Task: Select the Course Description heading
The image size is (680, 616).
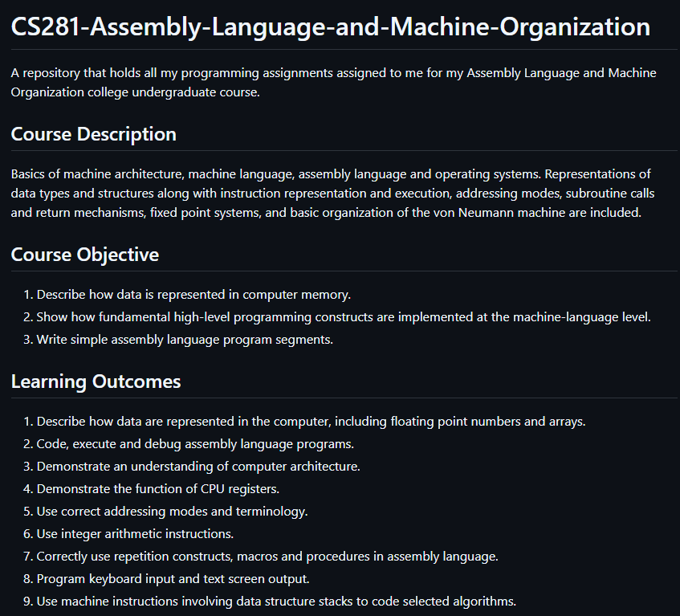Action: coord(94,134)
